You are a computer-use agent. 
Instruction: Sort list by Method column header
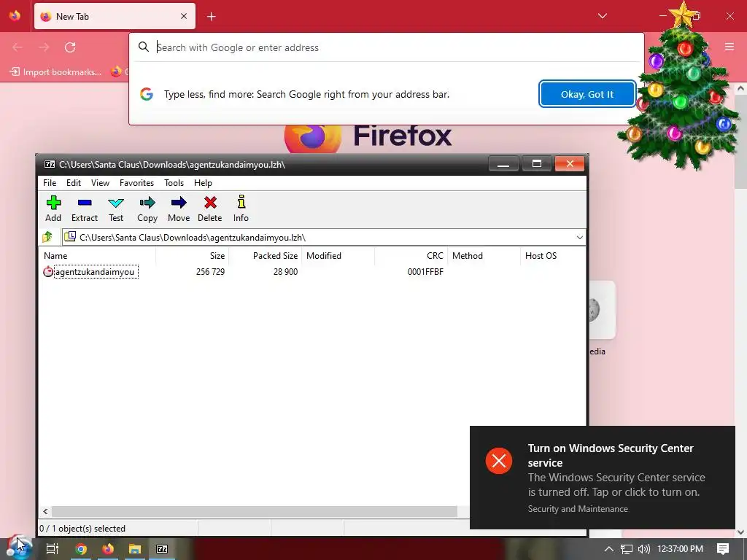(x=484, y=256)
